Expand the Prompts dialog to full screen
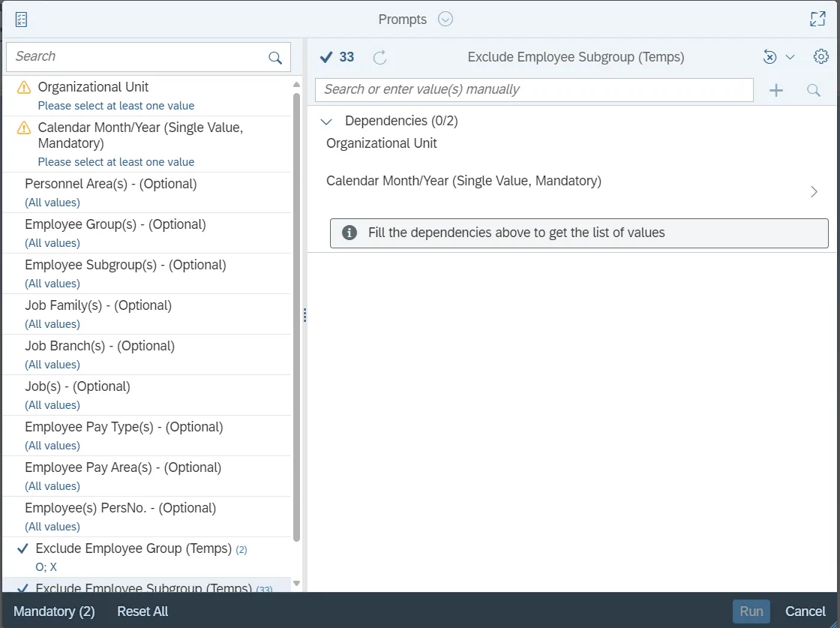 click(x=817, y=20)
